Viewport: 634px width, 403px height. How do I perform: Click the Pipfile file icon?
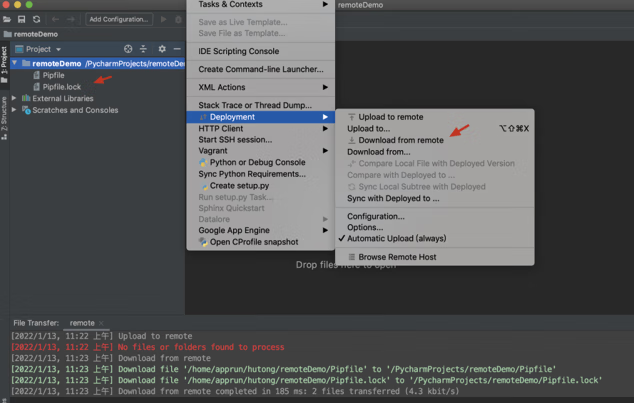click(37, 75)
